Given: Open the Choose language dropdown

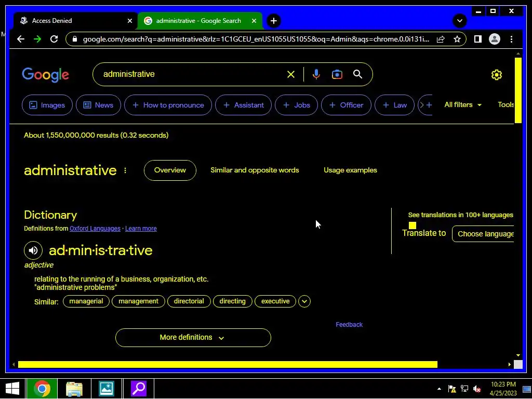Looking at the screenshot, I should 483,234.
